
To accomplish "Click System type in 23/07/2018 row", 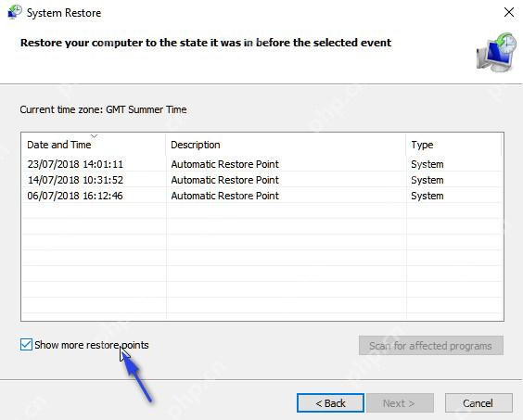I will (x=427, y=164).
